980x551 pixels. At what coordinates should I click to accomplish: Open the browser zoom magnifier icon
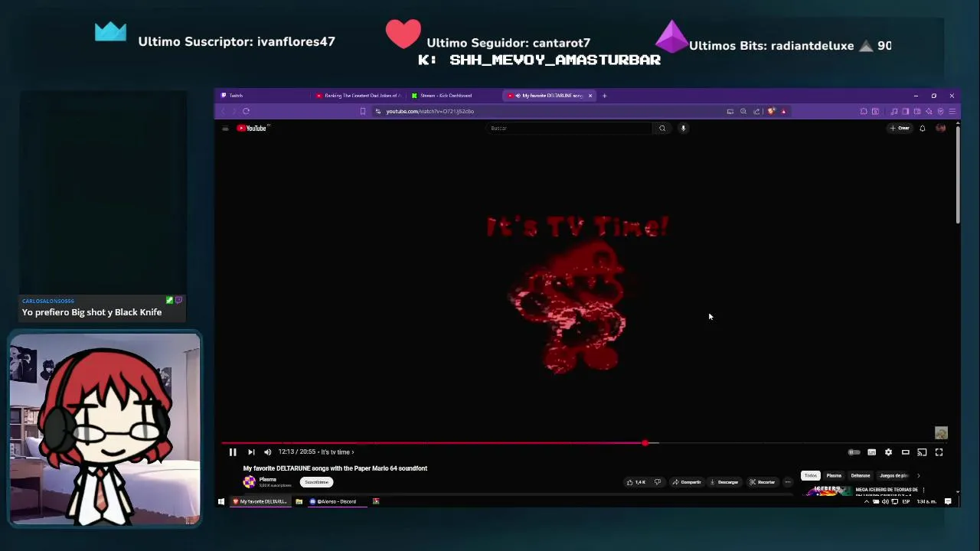(x=743, y=112)
